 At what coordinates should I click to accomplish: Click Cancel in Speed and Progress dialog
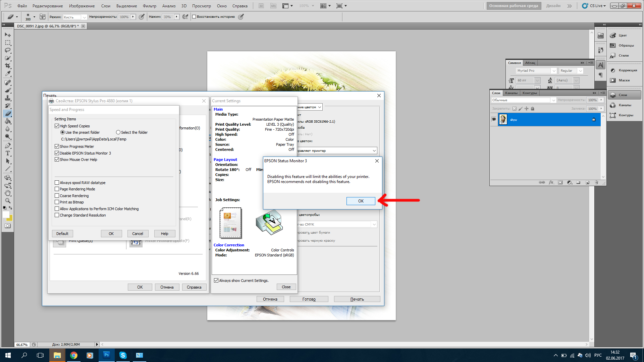tap(138, 234)
